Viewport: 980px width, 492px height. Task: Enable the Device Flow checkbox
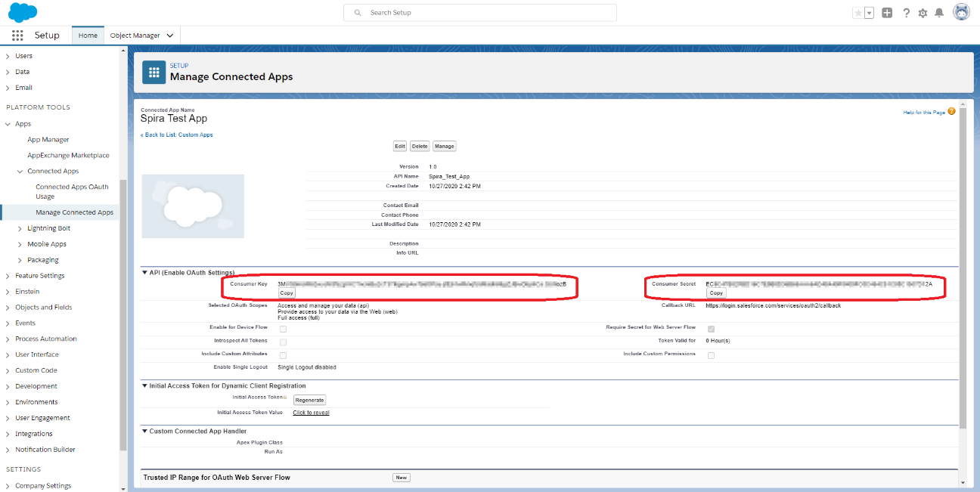[x=283, y=329]
